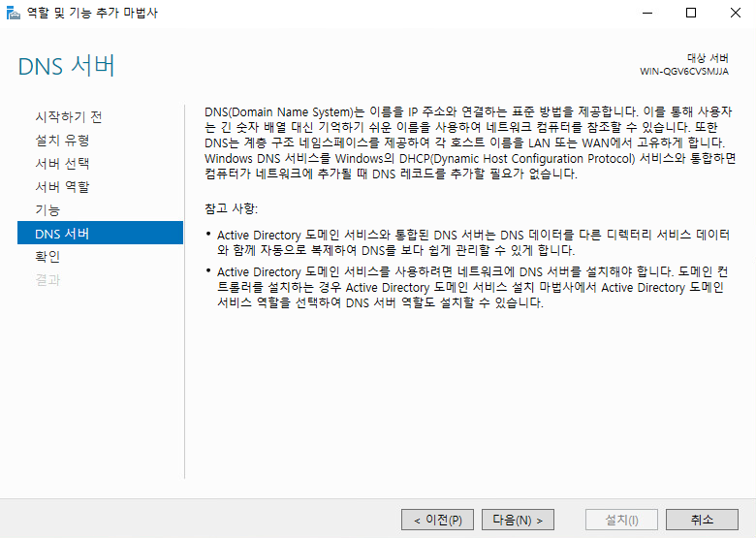Click the server name WIN-QGV6CVSMJJA
The height and width of the screenshot is (538, 756).
(x=684, y=72)
